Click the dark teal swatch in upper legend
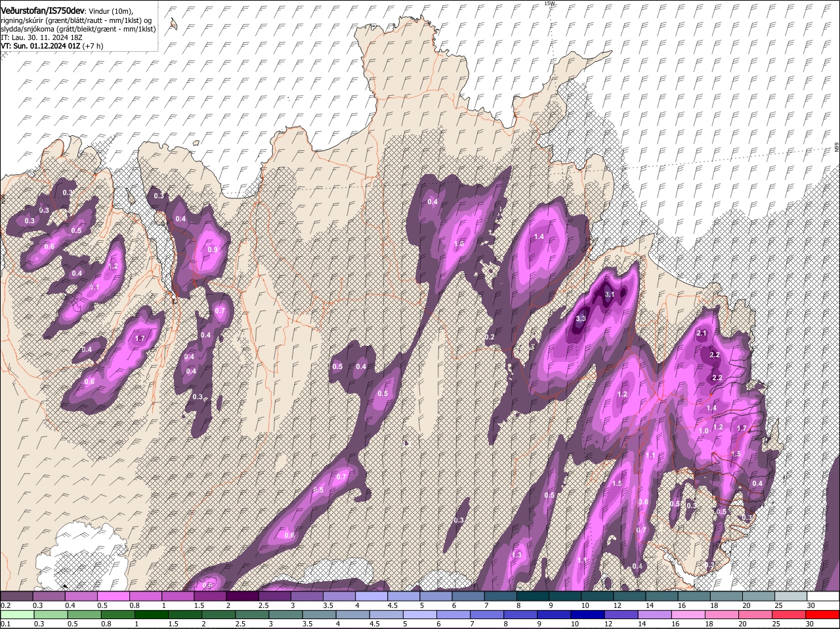The height and width of the screenshot is (629, 840). tap(533, 596)
